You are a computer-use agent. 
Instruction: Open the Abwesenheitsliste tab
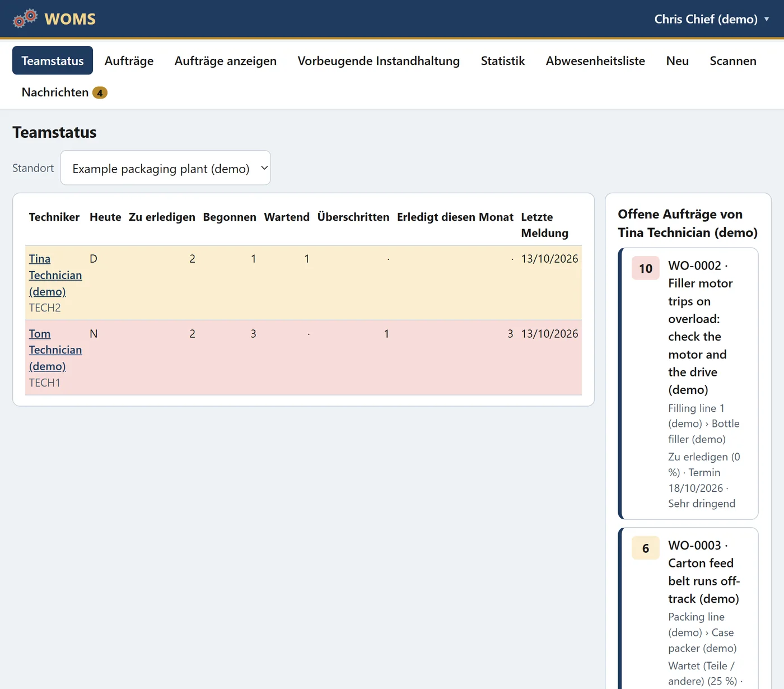[595, 60]
